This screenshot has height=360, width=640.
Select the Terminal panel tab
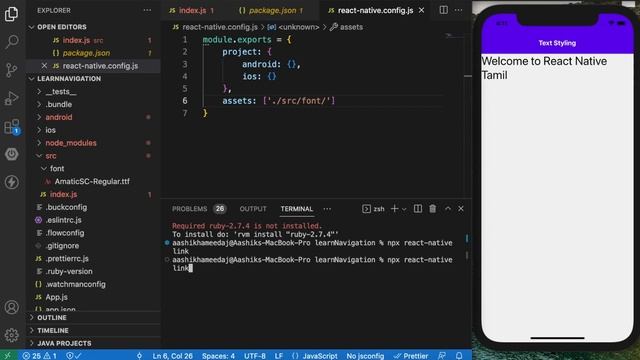click(297, 209)
